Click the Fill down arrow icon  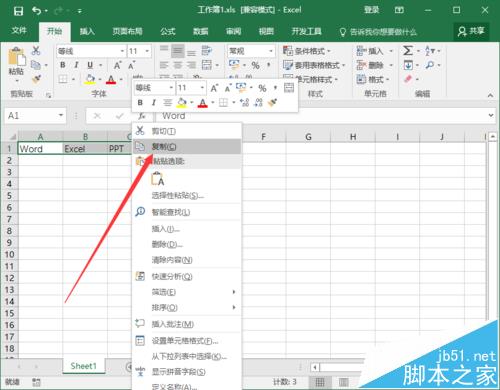[x=408, y=65]
